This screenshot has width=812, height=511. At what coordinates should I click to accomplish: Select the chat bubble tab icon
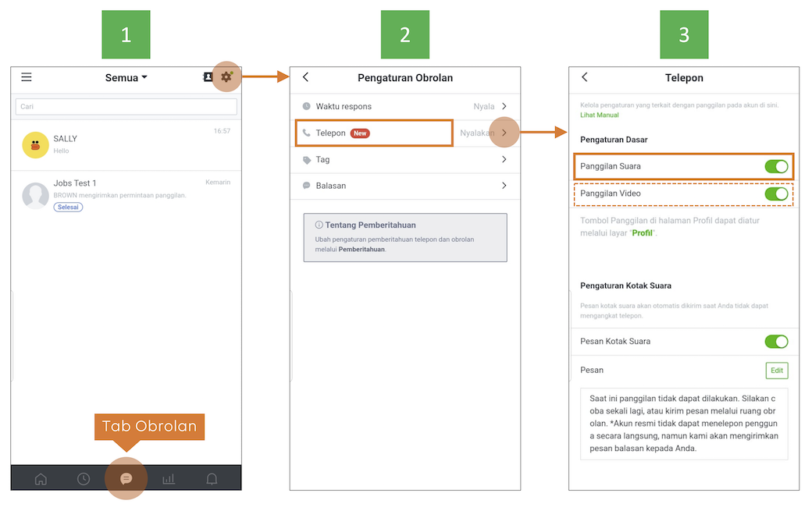pos(126,479)
